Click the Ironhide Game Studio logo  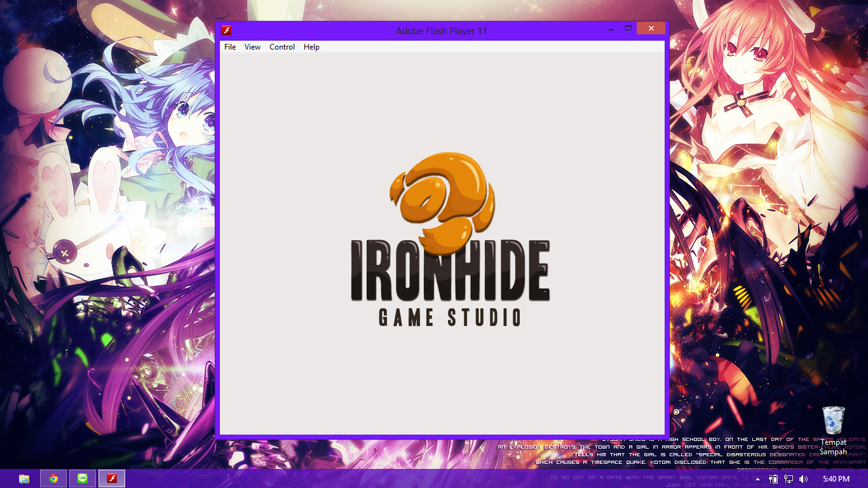450,240
